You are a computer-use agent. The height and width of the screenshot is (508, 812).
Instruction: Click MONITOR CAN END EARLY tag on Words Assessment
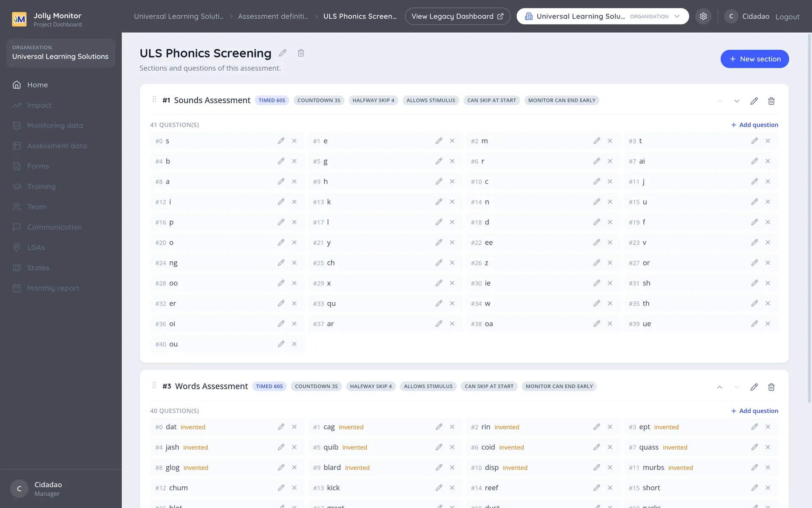[x=559, y=387]
